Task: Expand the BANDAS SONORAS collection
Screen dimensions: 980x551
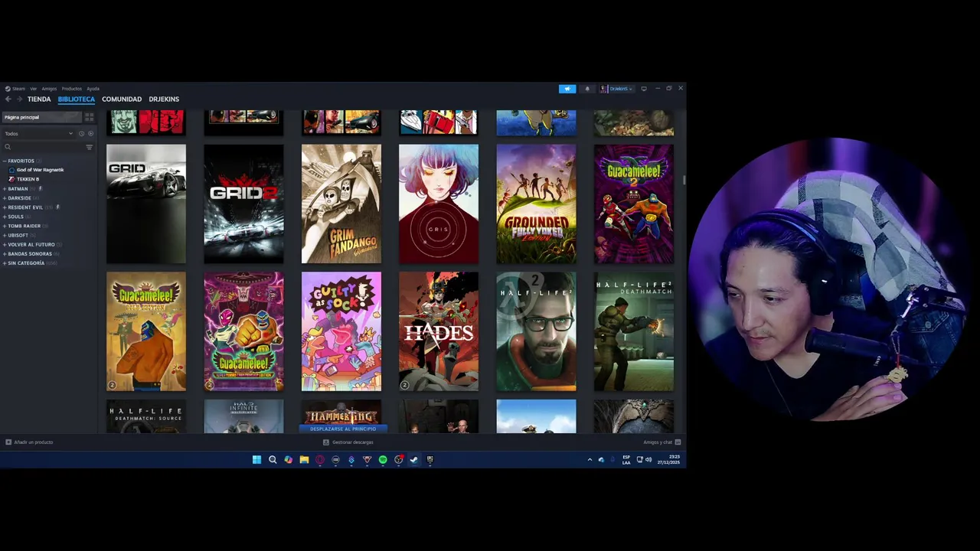Action: coord(5,254)
